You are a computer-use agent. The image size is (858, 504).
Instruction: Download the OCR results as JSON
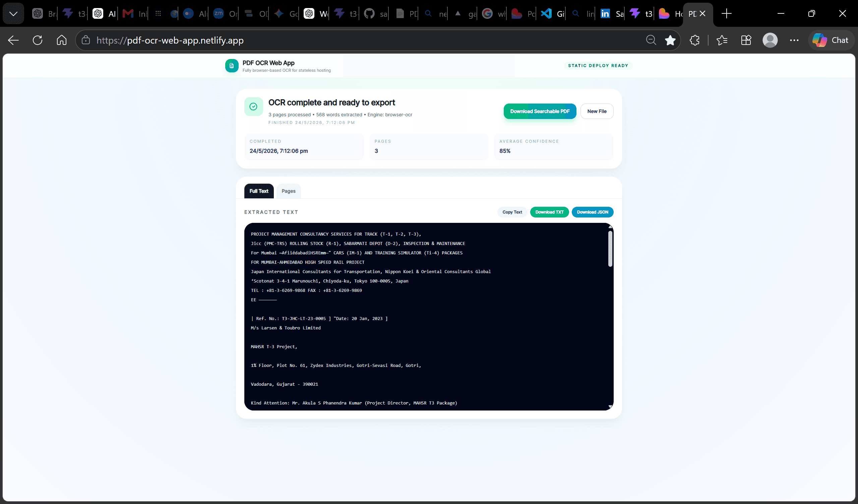pos(593,212)
